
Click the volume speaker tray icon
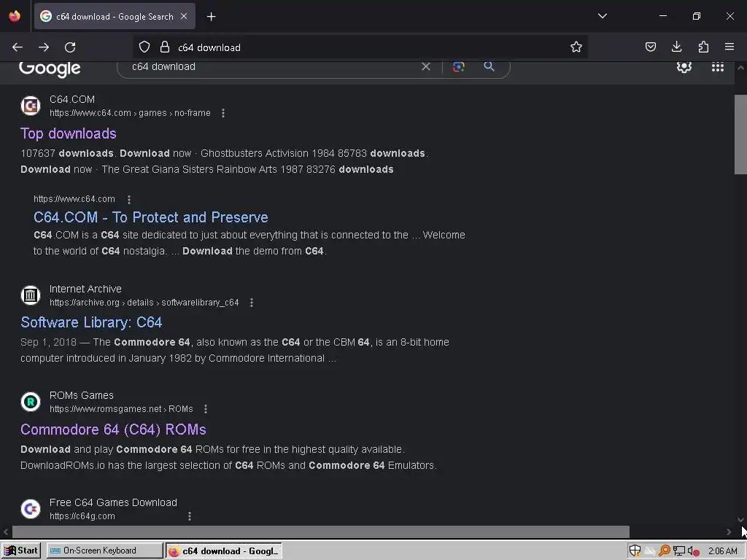pos(693,551)
